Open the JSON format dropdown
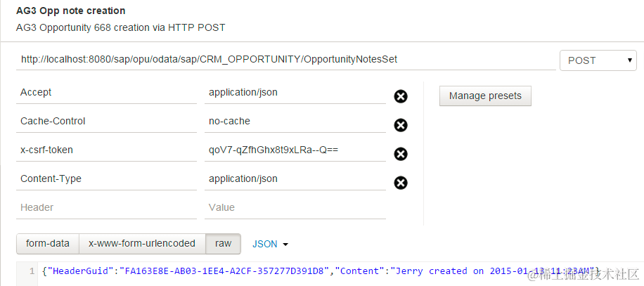644x286 pixels. [x=270, y=244]
